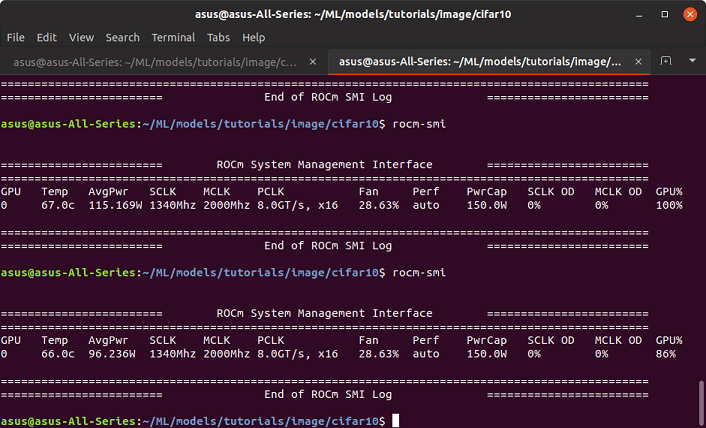
Task: Expand the tab list dropdown arrow
Action: (692, 60)
